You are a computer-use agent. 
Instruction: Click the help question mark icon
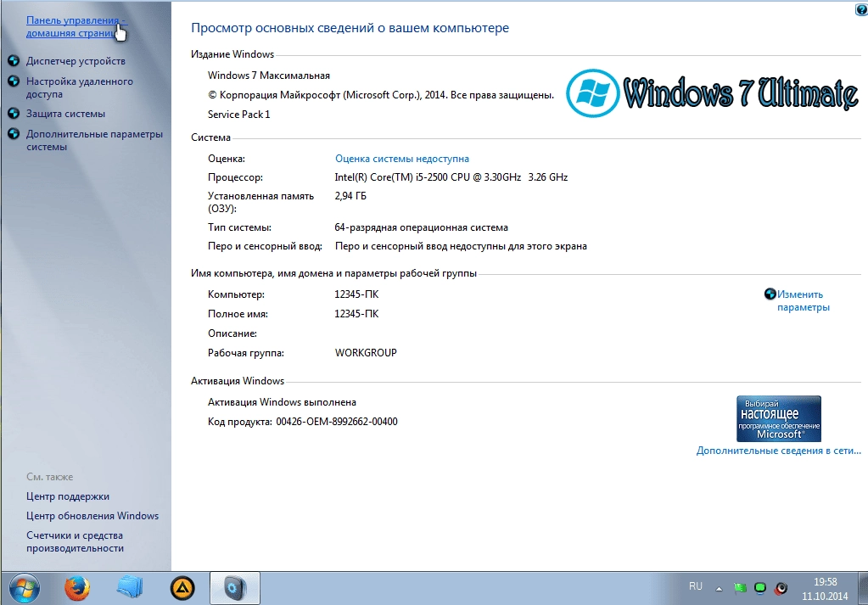(861, 9)
